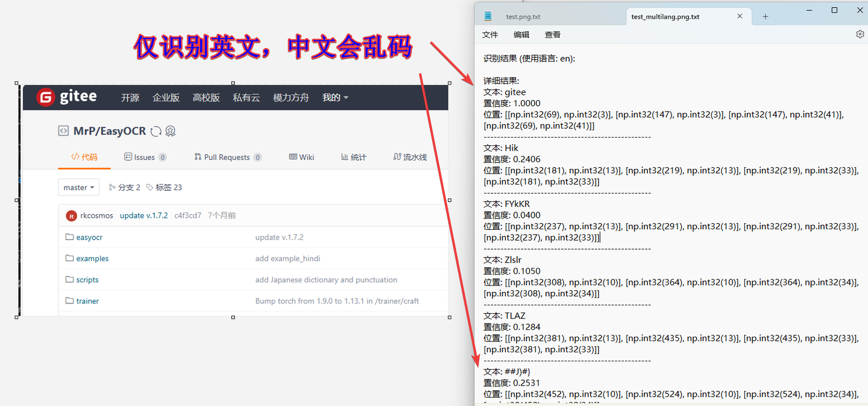This screenshot has height=406, width=868.
Task: Click the 统计 statistics icon
Action: point(344,157)
